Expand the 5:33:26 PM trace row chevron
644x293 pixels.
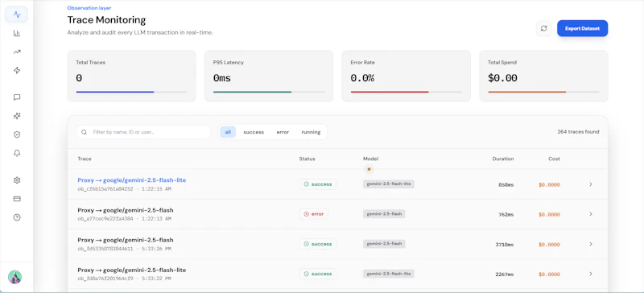pos(591,244)
